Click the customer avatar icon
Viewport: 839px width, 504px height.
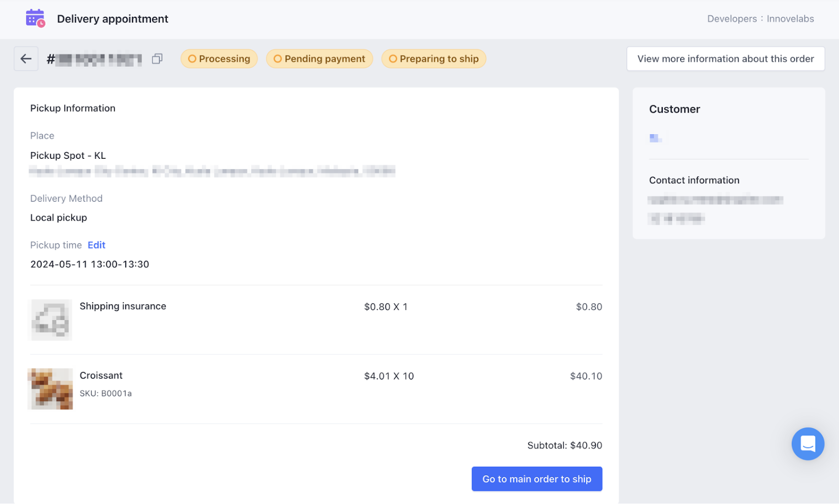pos(655,138)
